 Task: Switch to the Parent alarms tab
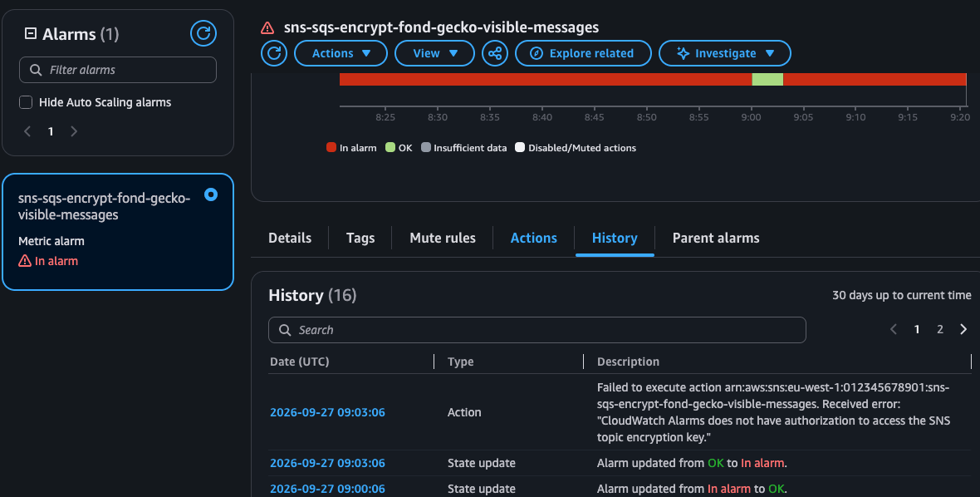coord(716,239)
